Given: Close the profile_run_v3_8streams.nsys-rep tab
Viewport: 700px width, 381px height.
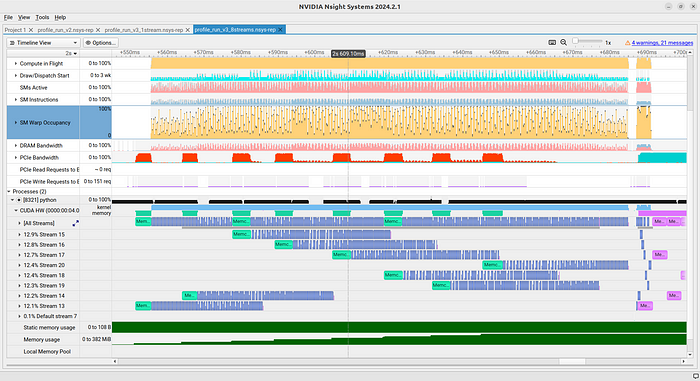Looking at the screenshot, I should pyautogui.click(x=280, y=30).
